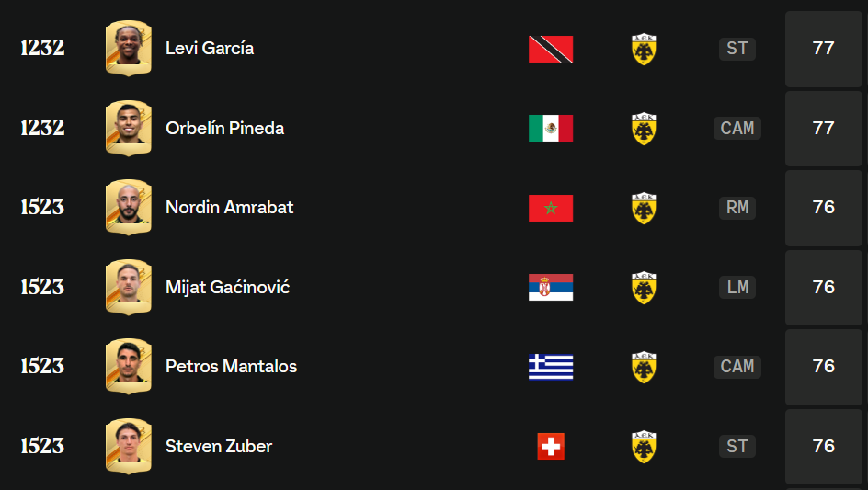
Task: Open Mijat Gaćinović's player profile link
Action: coord(227,287)
